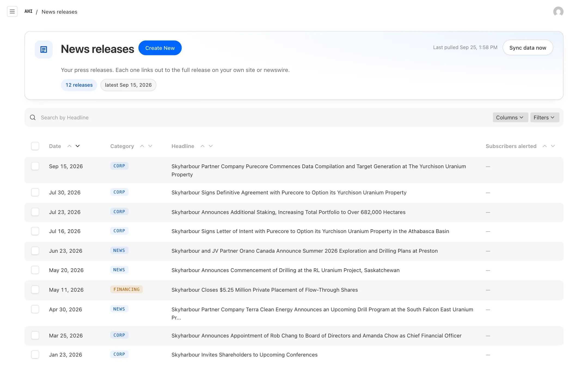The image size is (588, 368).
Task: Click the News releases document icon
Action: pyautogui.click(x=44, y=49)
